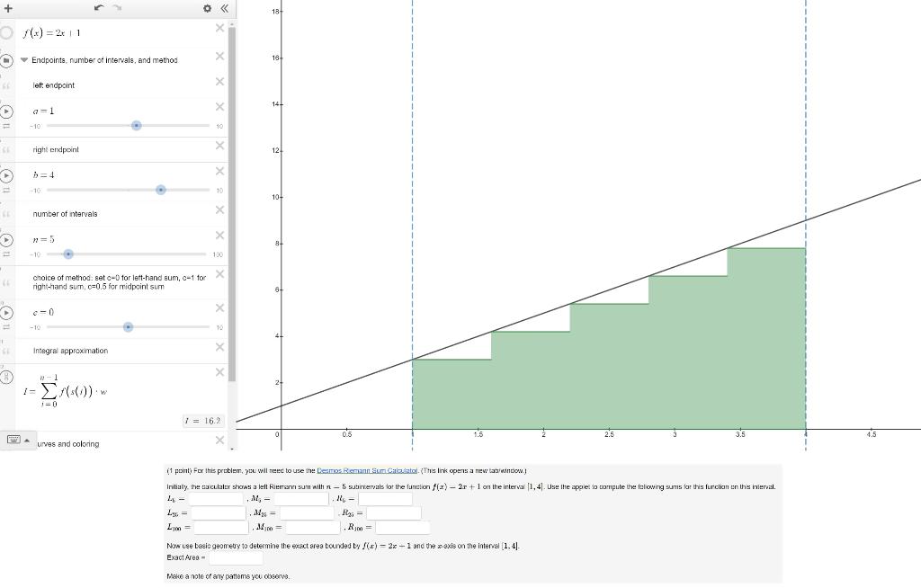Click the slider handle for b
The image size is (921, 588).
tap(160, 190)
